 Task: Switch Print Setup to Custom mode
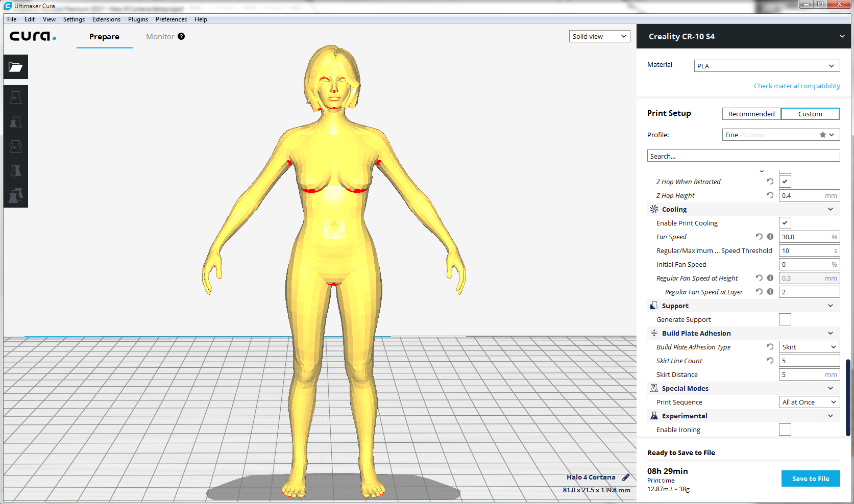(810, 114)
